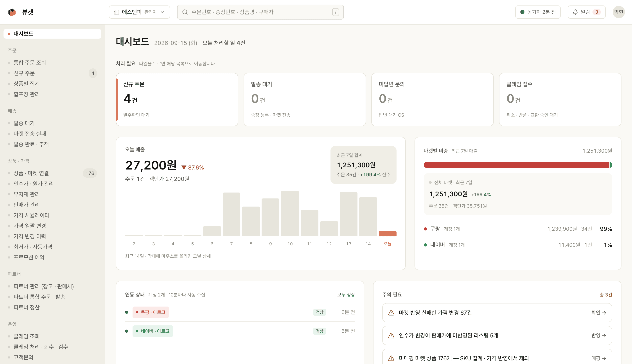632x364 pixels.
Task: Click the magnifier search icon
Action: point(185,12)
